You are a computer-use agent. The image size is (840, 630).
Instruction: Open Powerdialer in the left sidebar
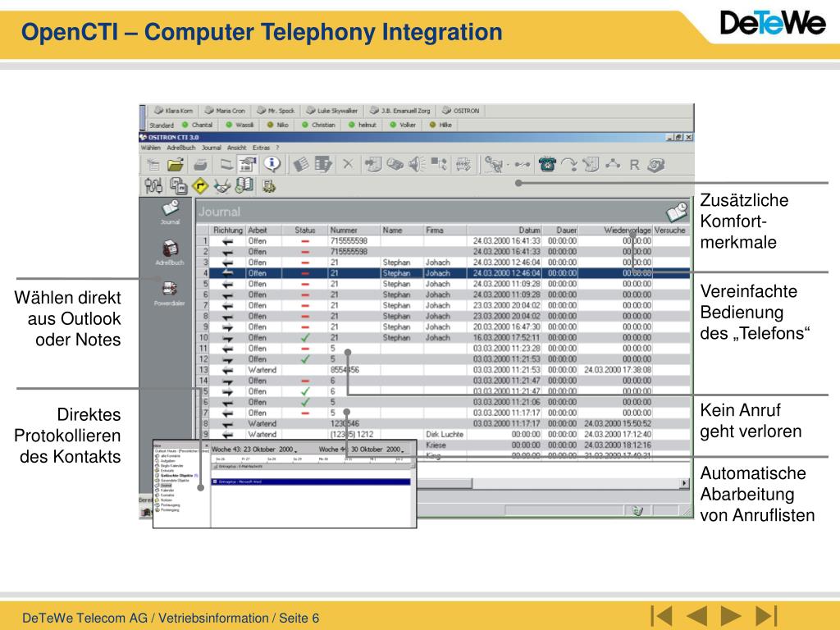(x=170, y=293)
